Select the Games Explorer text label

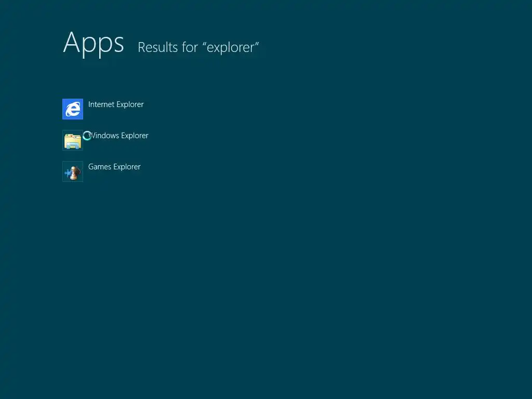click(114, 167)
